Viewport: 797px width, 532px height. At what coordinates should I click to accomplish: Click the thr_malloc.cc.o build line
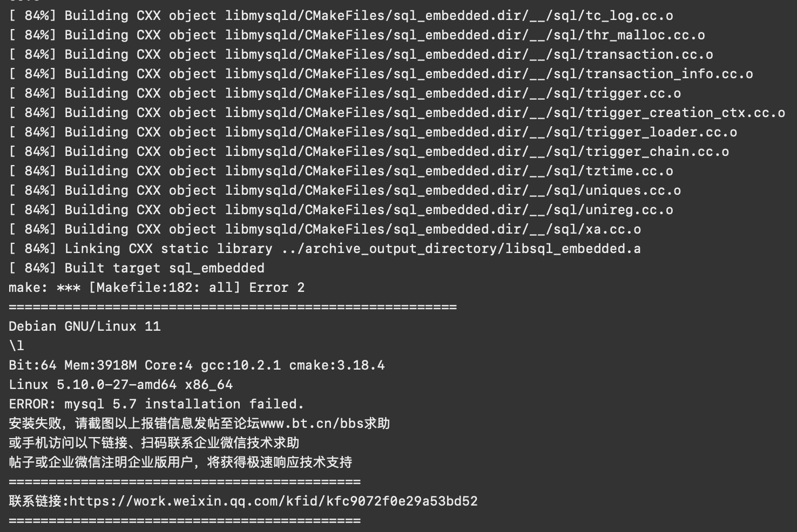tap(357, 35)
